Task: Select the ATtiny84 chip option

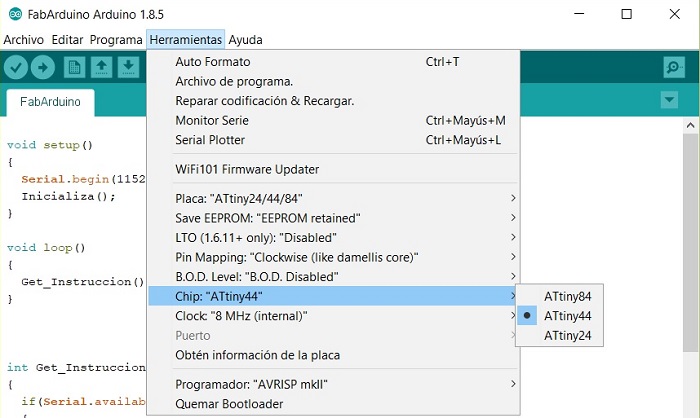Action: pos(567,296)
